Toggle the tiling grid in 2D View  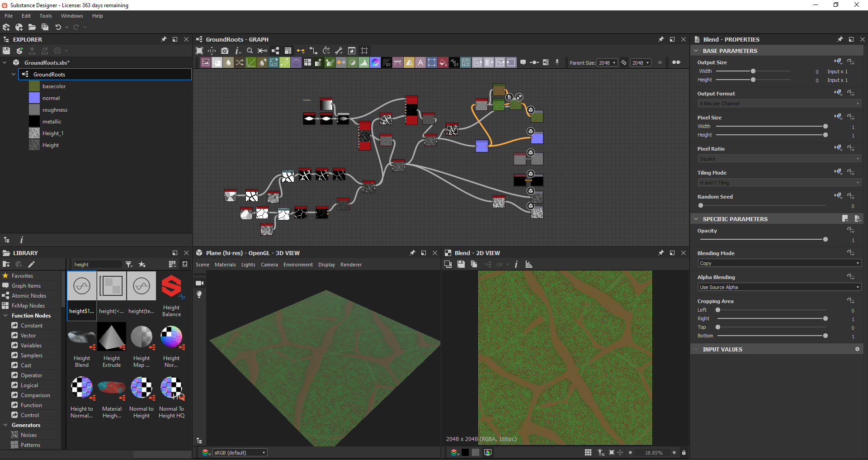pos(588,452)
